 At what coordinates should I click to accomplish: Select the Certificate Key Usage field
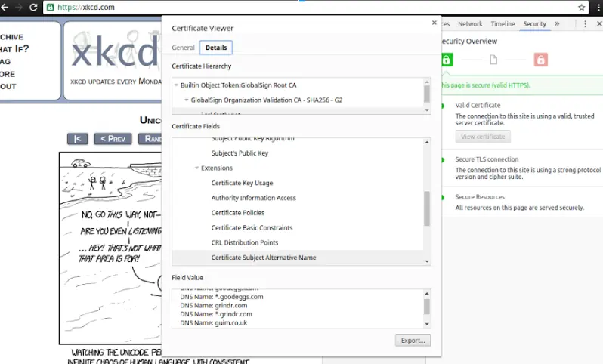click(x=242, y=183)
